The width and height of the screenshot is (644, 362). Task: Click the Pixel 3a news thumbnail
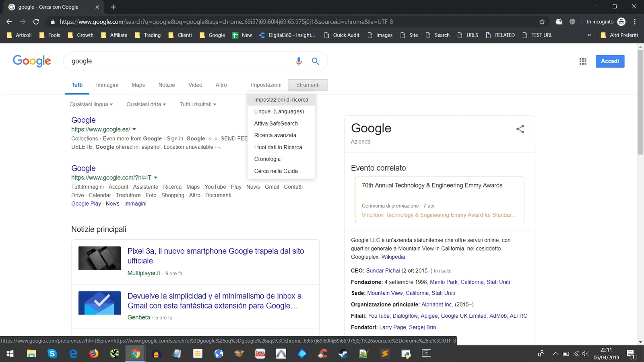[99, 258]
